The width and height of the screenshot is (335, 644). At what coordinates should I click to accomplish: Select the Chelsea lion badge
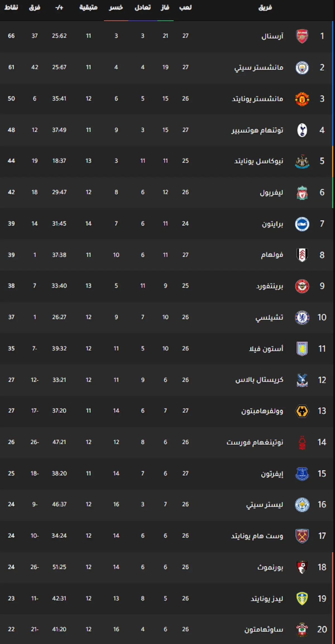click(302, 318)
